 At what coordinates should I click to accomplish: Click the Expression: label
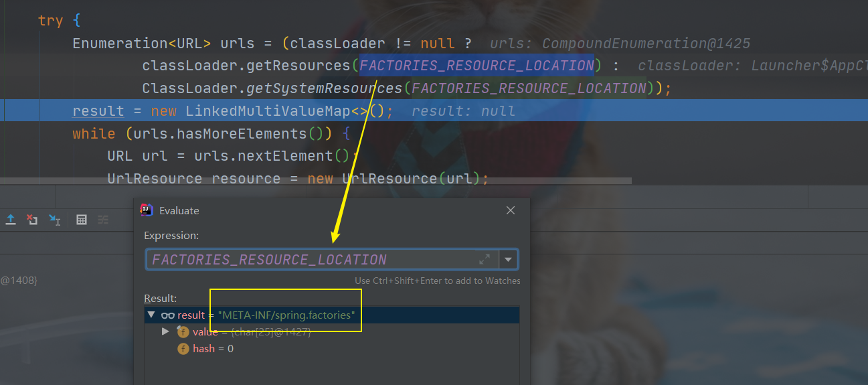click(x=171, y=236)
